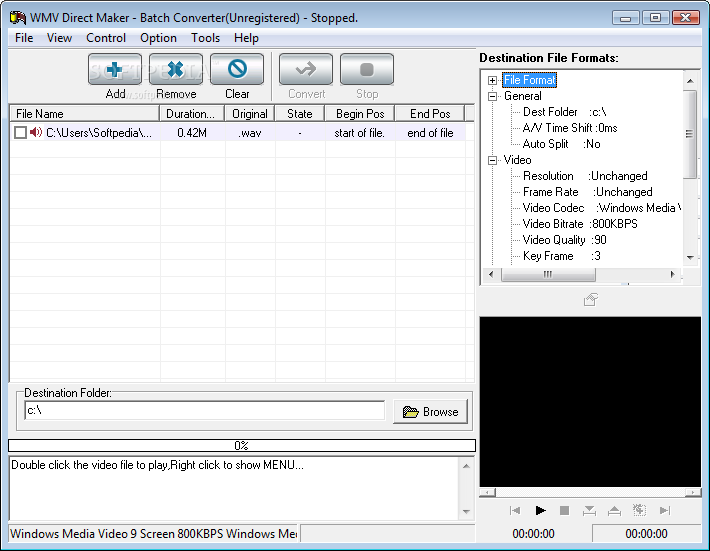Screen dimensions: 710x551
Task: Click the format tree's vertical scroll-up arrow
Action: coord(690,81)
